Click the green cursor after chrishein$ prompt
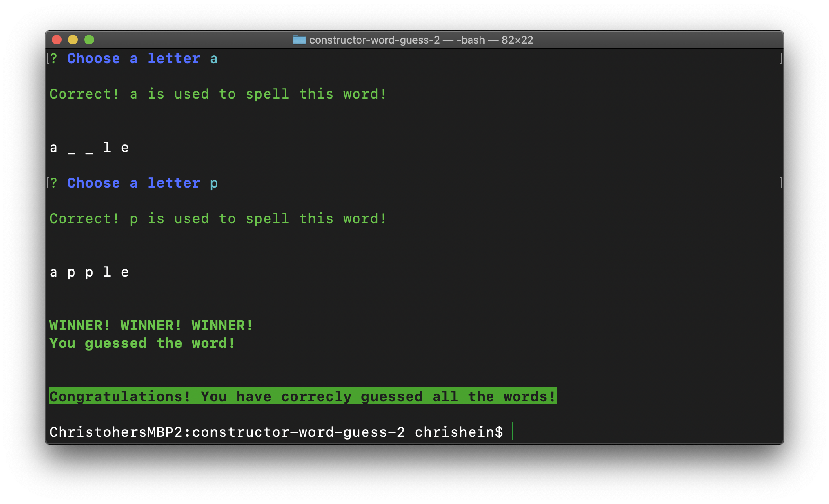 [513, 431]
